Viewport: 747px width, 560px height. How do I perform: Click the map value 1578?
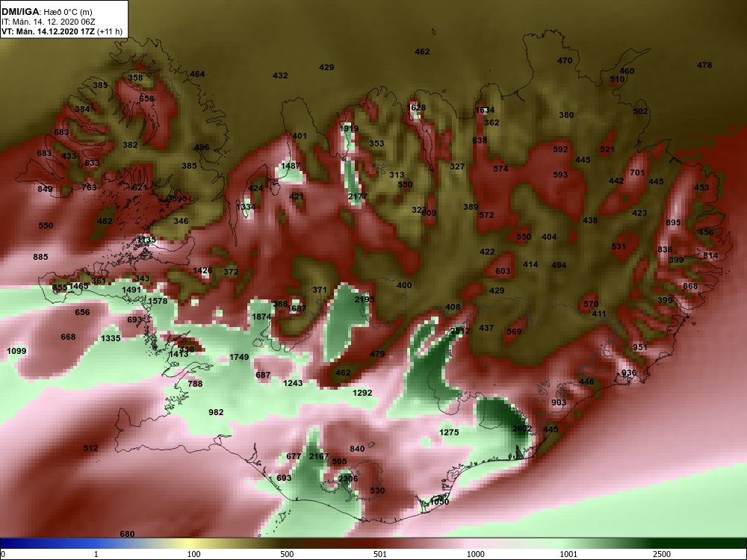tap(158, 301)
